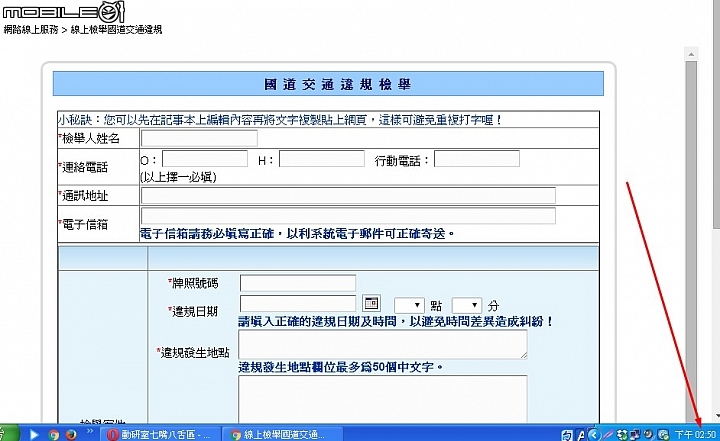
Task: Click the 通訊地址 address input field
Action: [348, 195]
